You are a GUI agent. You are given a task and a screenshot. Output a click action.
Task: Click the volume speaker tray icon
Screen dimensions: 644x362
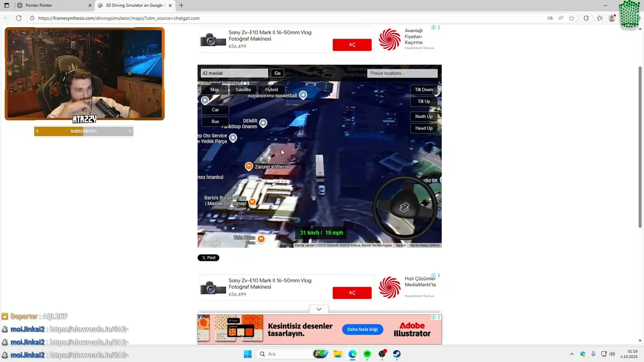[x=612, y=354]
